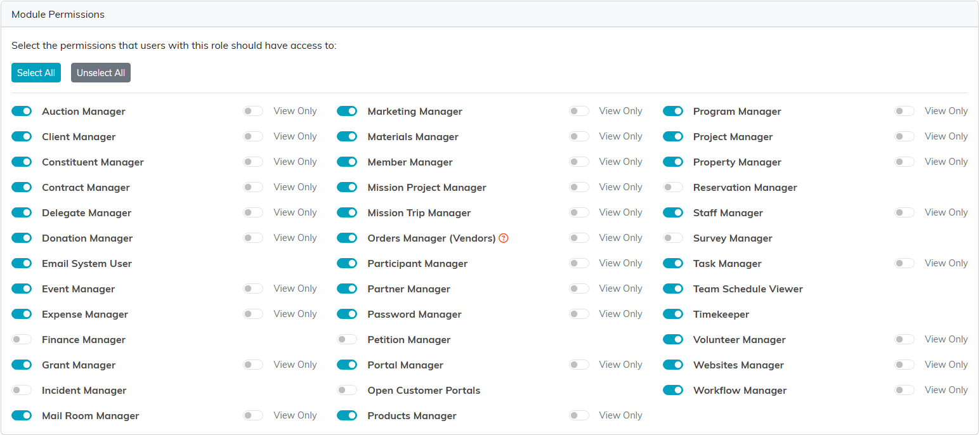Viewport: 980px width, 435px height.
Task: Disable the Workflow Manager toggle
Action: point(673,391)
